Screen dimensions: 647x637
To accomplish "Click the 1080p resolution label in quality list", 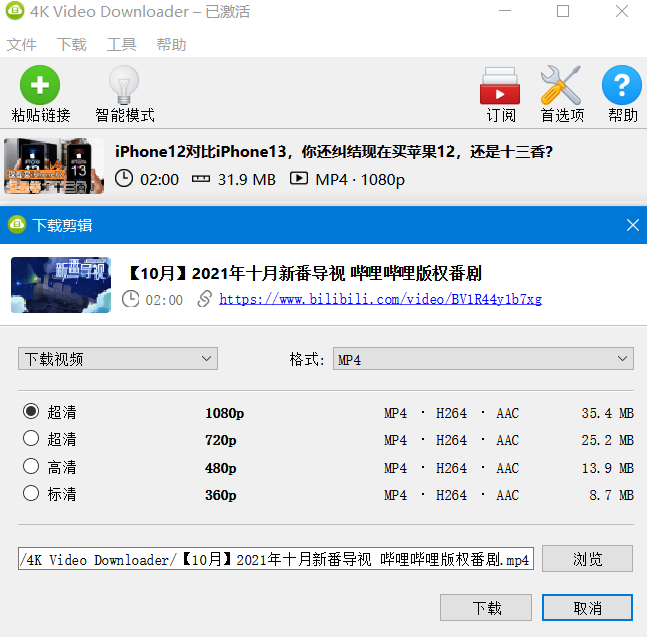I will click(224, 413).
